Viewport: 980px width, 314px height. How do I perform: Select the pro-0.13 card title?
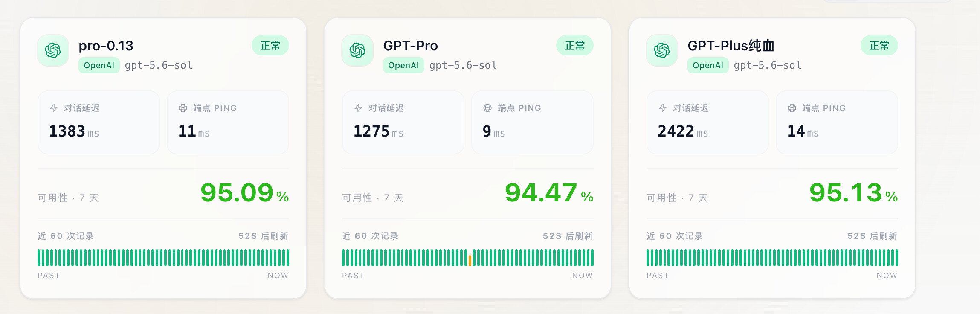tap(106, 46)
